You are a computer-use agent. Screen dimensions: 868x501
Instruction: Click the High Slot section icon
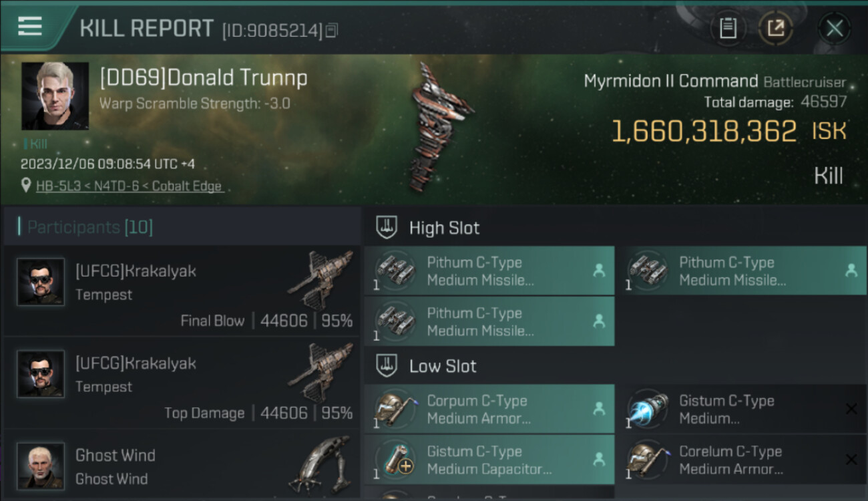pos(387,227)
